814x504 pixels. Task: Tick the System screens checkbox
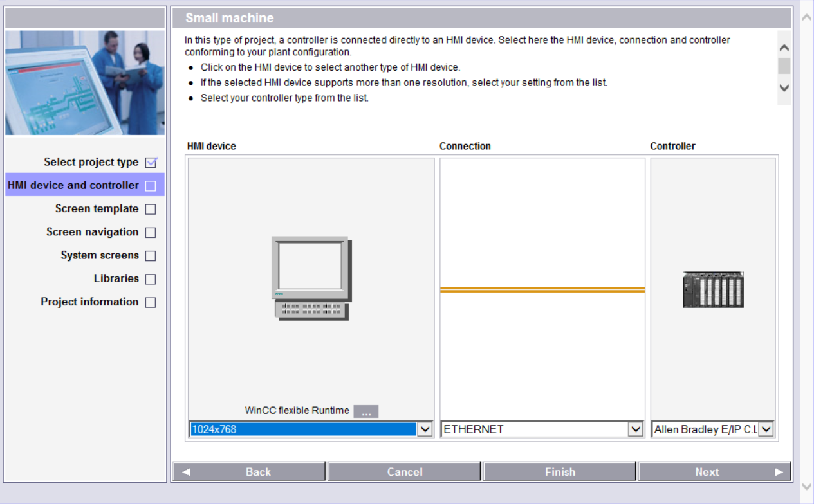151,256
